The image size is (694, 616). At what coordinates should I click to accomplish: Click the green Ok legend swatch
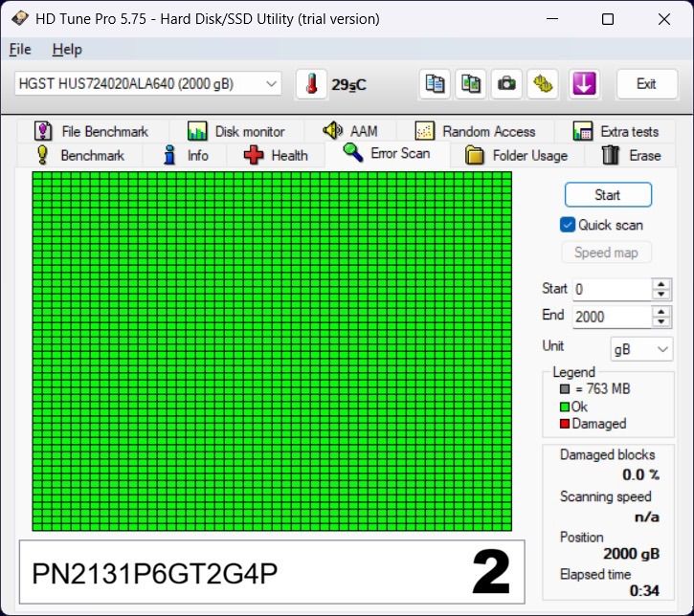(x=565, y=407)
